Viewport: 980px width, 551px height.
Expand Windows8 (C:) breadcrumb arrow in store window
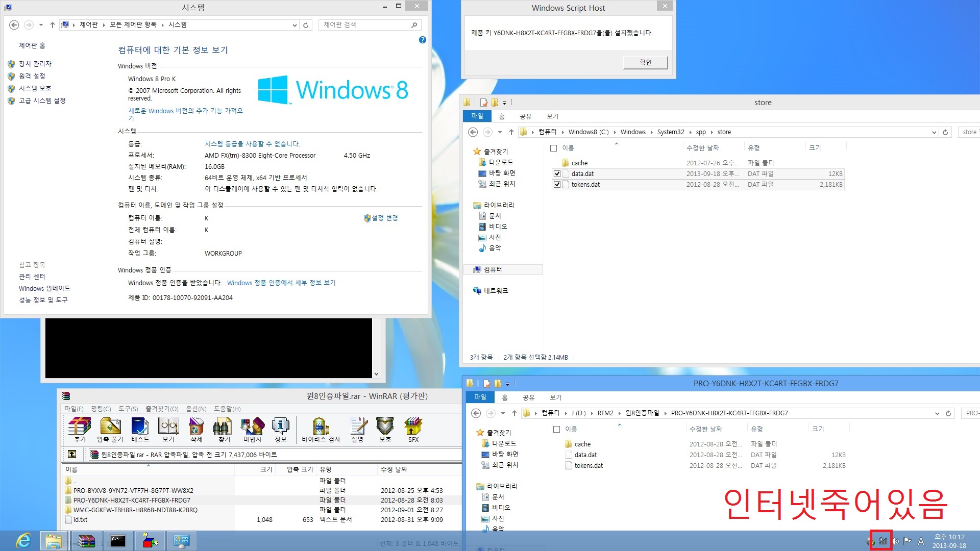click(614, 132)
